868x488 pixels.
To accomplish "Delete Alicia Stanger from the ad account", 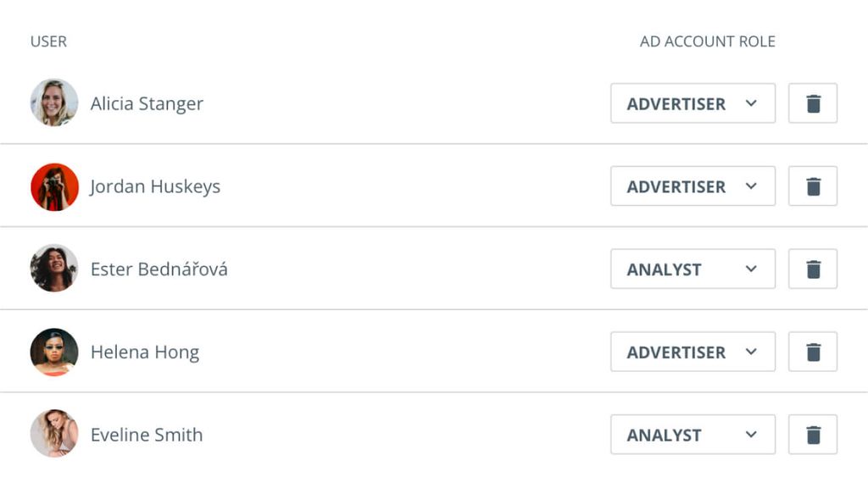I will point(813,103).
